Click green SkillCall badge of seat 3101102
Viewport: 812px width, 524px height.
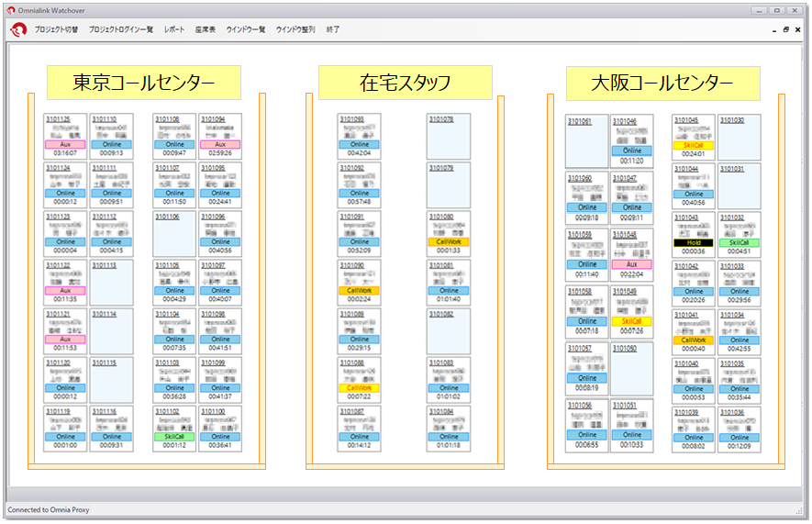pos(174,437)
